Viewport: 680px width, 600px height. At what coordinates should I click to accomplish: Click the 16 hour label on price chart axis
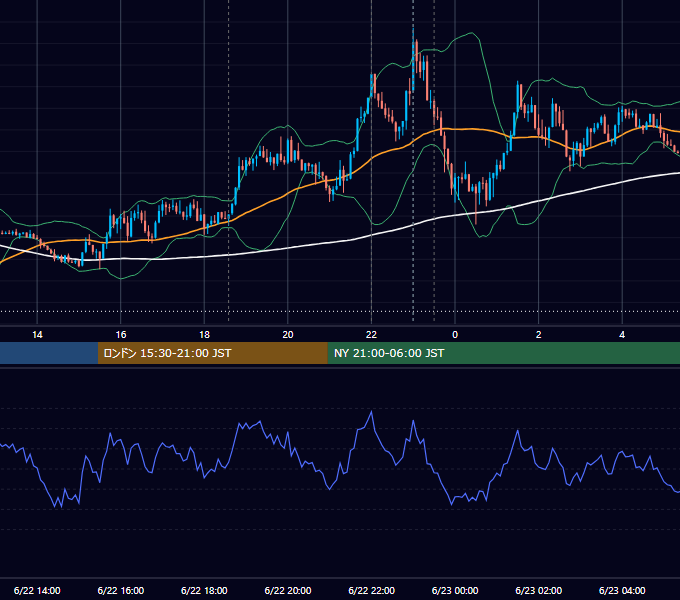click(x=121, y=335)
